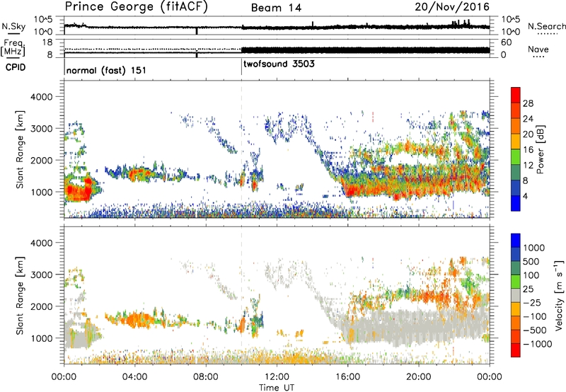The height and width of the screenshot is (392, 566).
Task: Click the grey ±25 segment of Velocity colorbar
Action: [x=516, y=295]
